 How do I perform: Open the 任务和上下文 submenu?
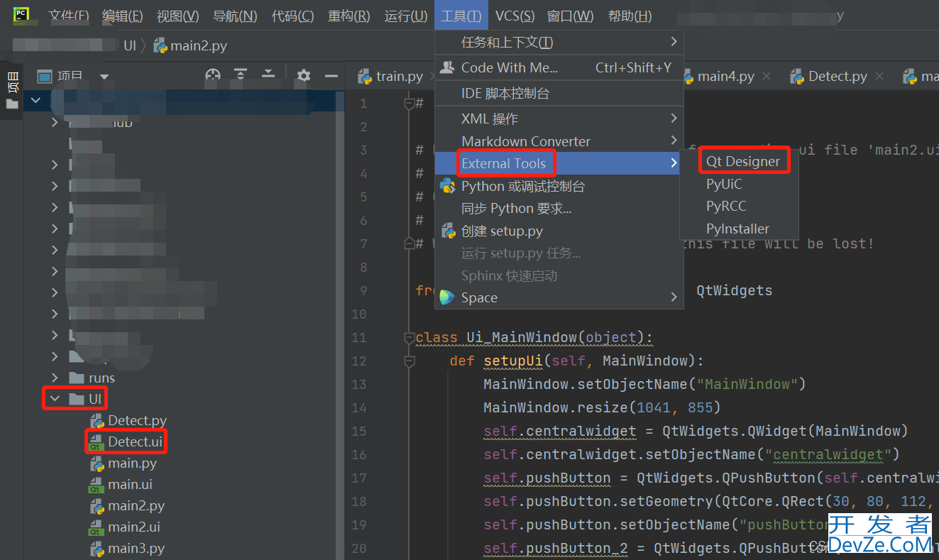pos(559,43)
